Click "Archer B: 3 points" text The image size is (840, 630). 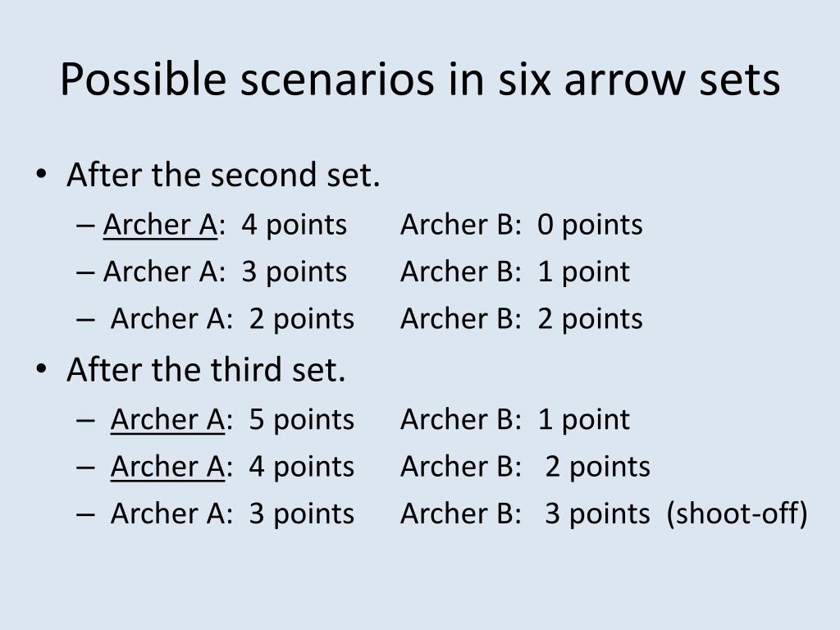pos(525,514)
